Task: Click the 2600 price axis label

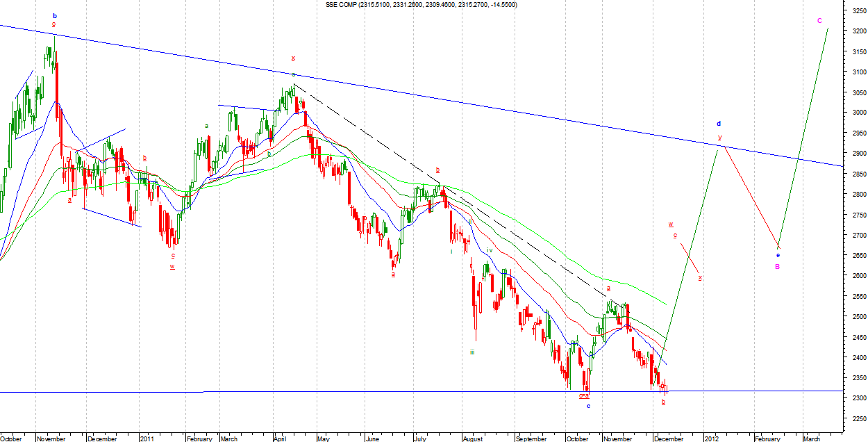Action: click(858, 276)
